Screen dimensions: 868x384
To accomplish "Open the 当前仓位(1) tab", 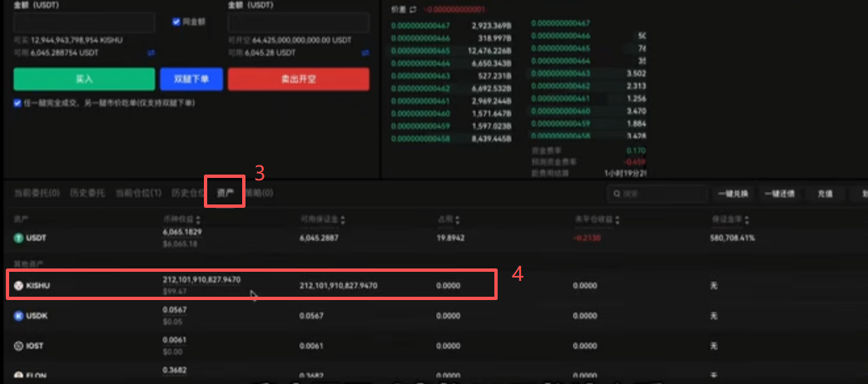I will (x=138, y=193).
